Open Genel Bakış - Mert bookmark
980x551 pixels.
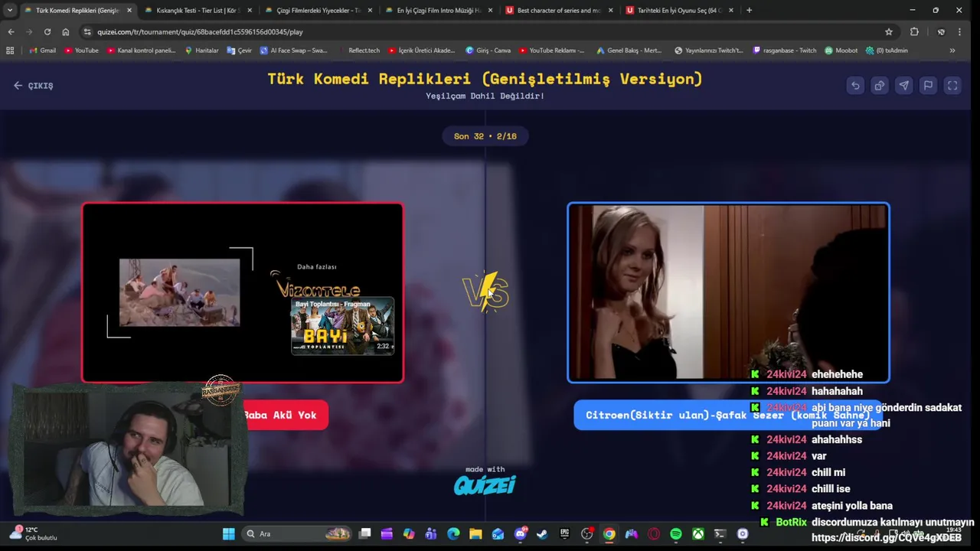click(629, 51)
